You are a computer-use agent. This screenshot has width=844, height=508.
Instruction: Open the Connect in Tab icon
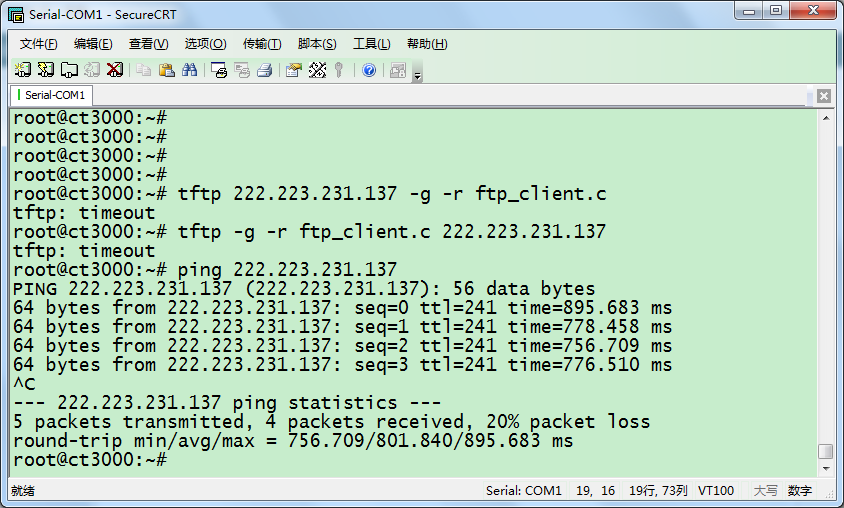(x=69, y=70)
